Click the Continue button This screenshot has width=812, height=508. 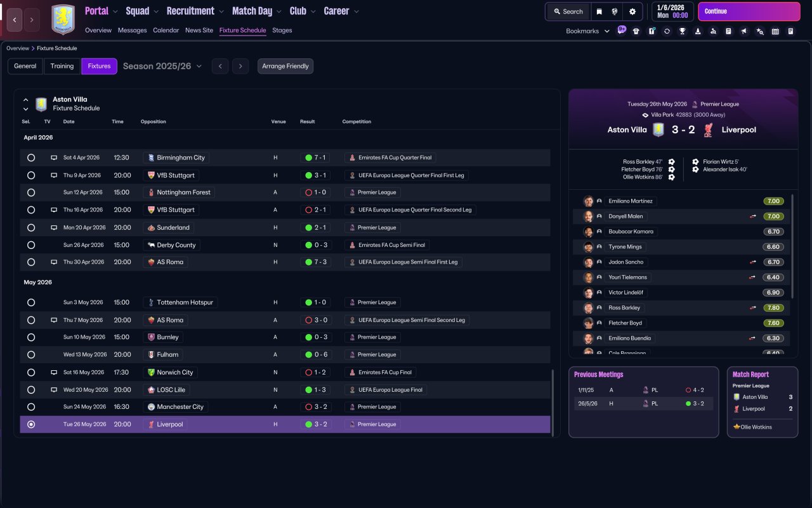pos(749,11)
